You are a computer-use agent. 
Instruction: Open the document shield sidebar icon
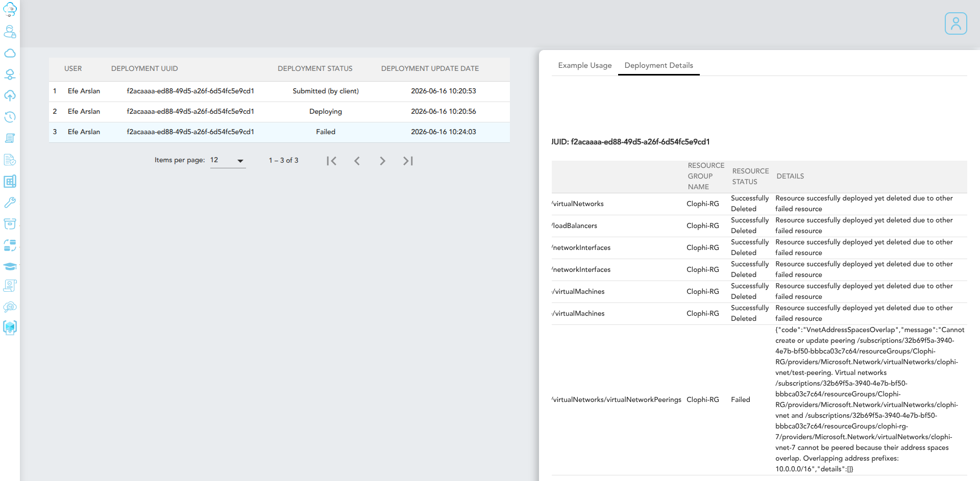click(x=10, y=160)
